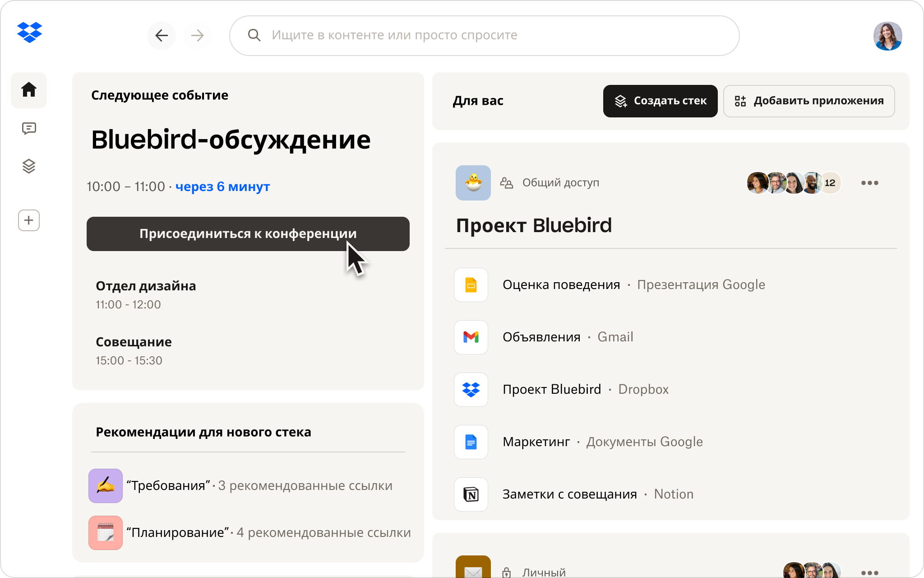Click the people icon beside Общий доступ
924x578 pixels.
tap(507, 183)
